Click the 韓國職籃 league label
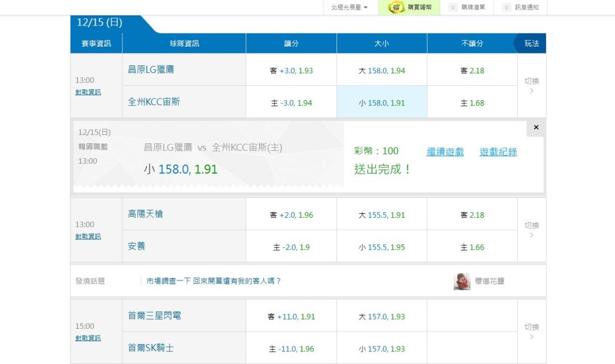Viewport: 615px width, 364px height. pyautogui.click(x=93, y=147)
